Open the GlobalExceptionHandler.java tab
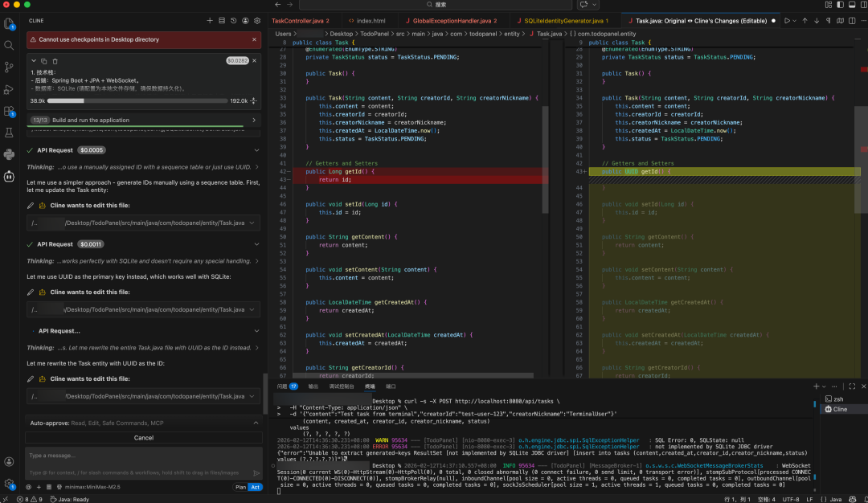Screen dimensions: 868x503 451,20
